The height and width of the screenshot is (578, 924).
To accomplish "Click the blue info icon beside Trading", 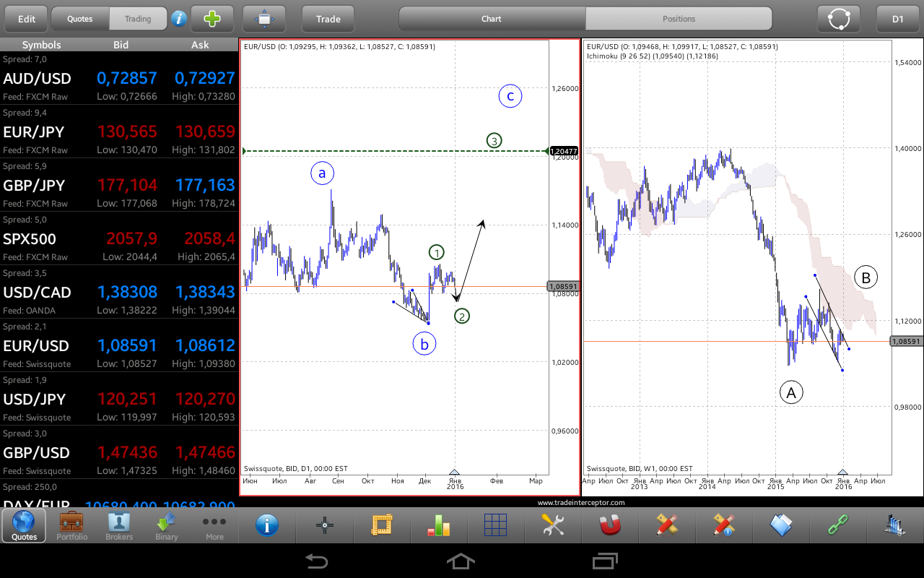I will click(x=179, y=19).
